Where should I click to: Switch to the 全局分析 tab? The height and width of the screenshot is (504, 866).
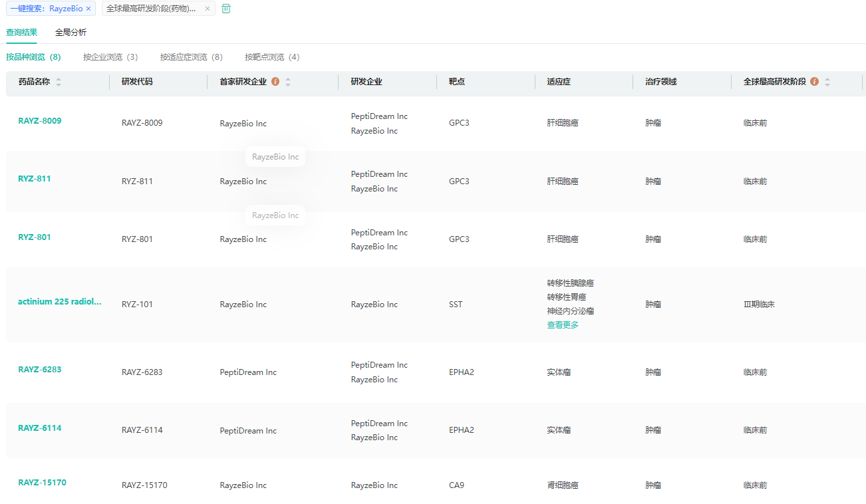[71, 33]
